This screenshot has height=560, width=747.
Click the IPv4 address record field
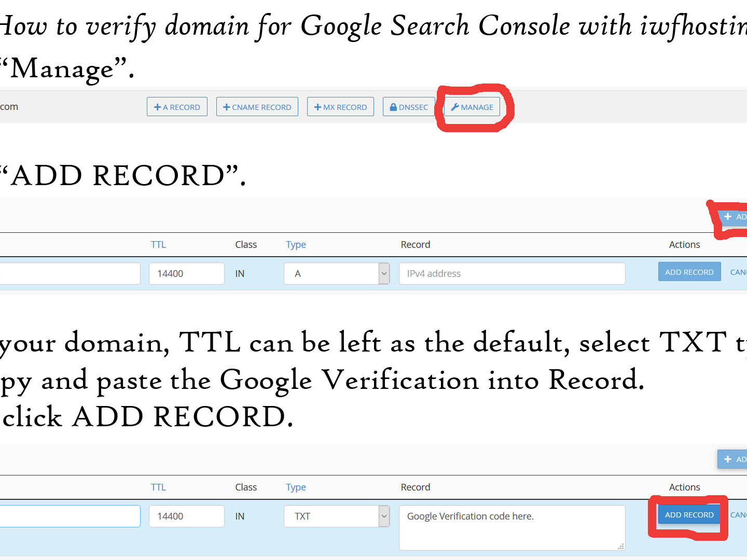[512, 273]
